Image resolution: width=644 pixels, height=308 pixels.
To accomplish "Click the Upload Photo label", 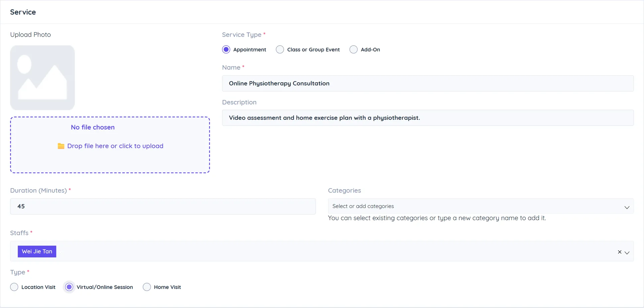I will point(31,35).
